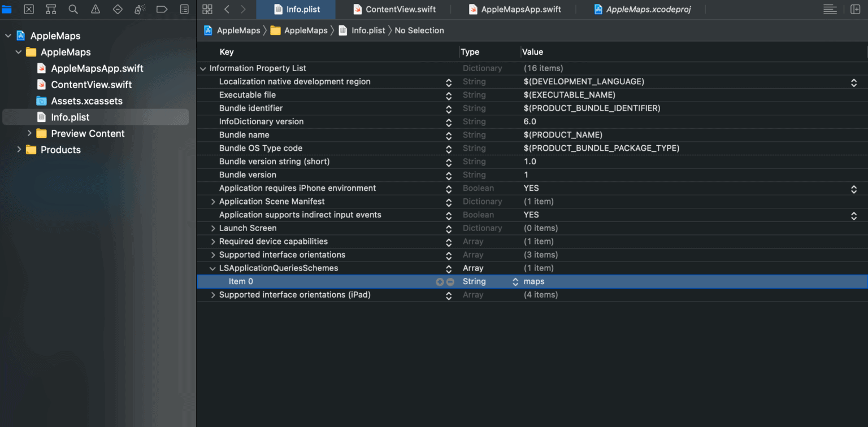868x427 pixels.
Task: Open the Item 0 type String popup
Action: coord(515,282)
